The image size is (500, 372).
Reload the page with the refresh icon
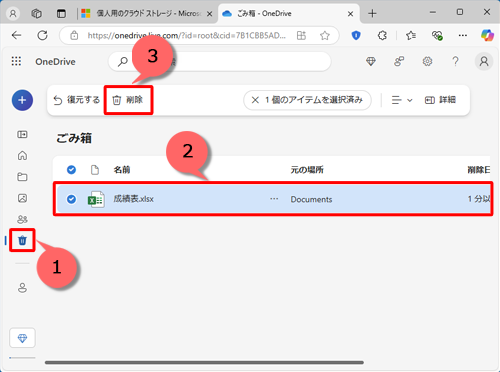pos(42,35)
